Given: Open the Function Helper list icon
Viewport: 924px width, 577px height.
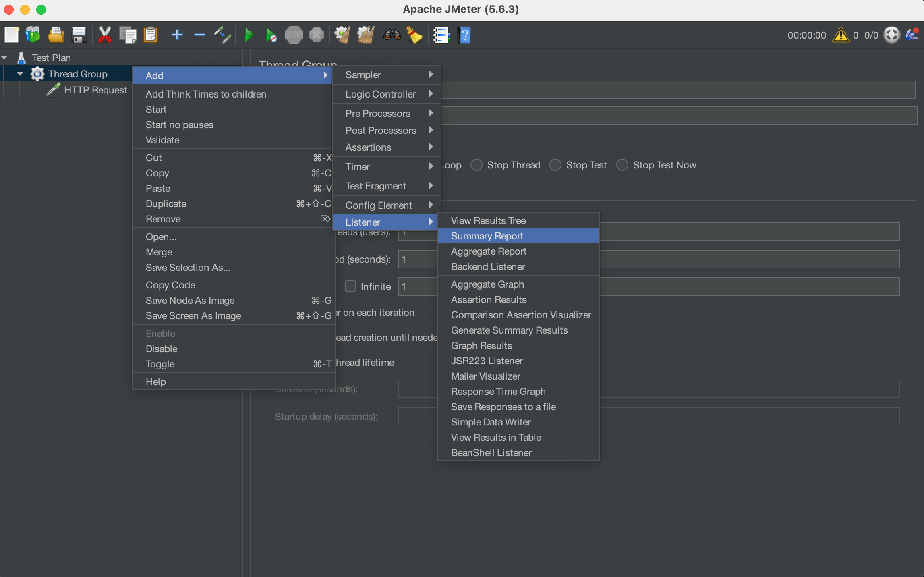Looking at the screenshot, I should click(441, 35).
